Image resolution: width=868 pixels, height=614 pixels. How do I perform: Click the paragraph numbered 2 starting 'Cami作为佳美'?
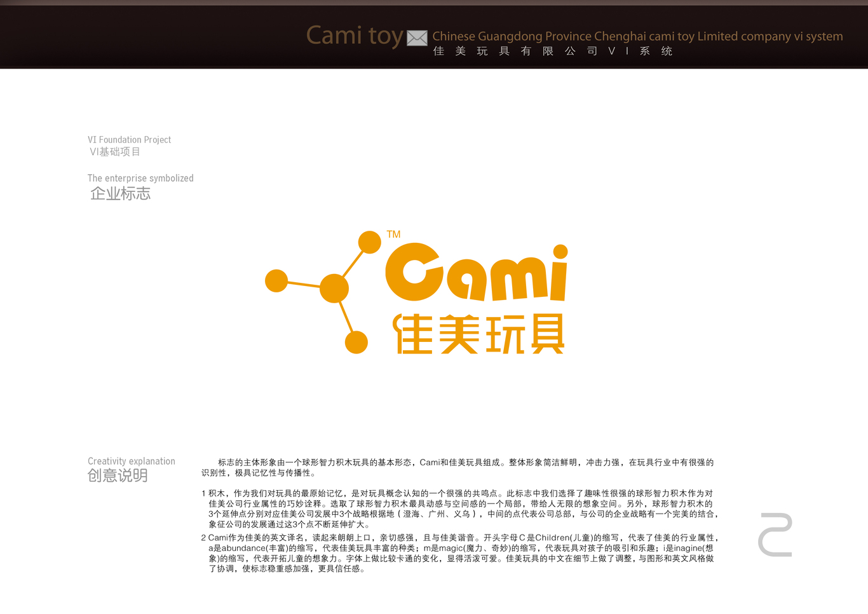point(460,554)
